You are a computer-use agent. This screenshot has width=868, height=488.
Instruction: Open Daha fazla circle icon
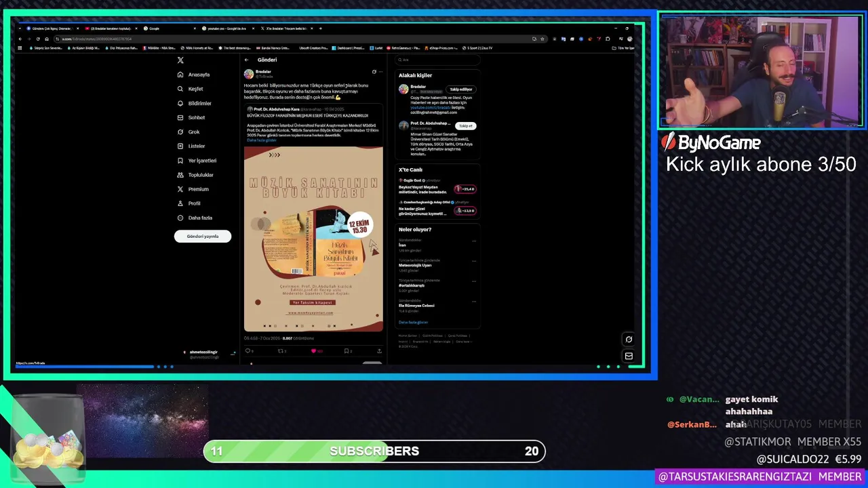pyautogui.click(x=180, y=218)
